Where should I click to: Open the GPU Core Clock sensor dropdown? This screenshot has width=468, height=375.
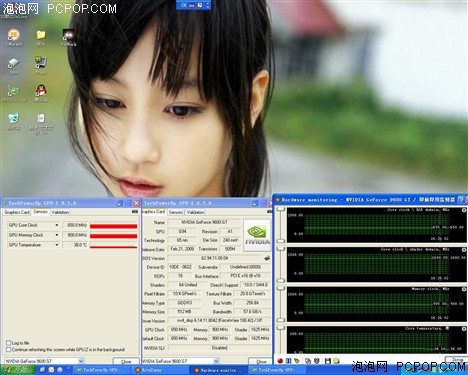pos(56,225)
